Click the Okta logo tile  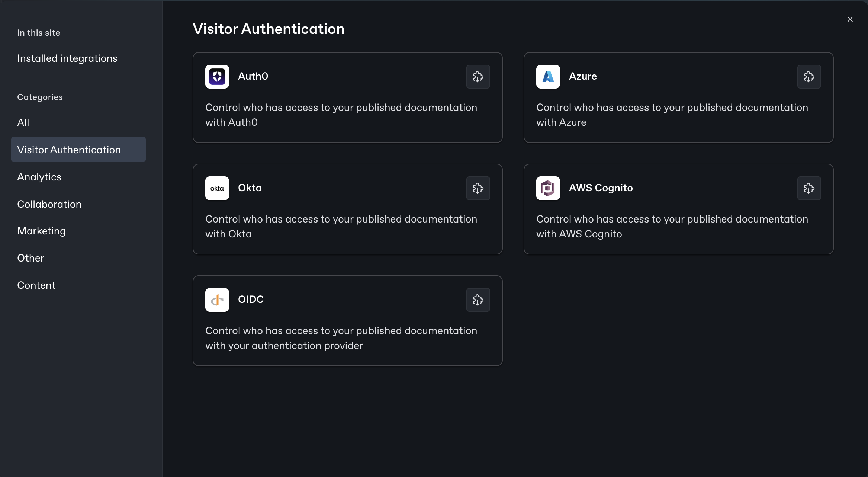(217, 188)
